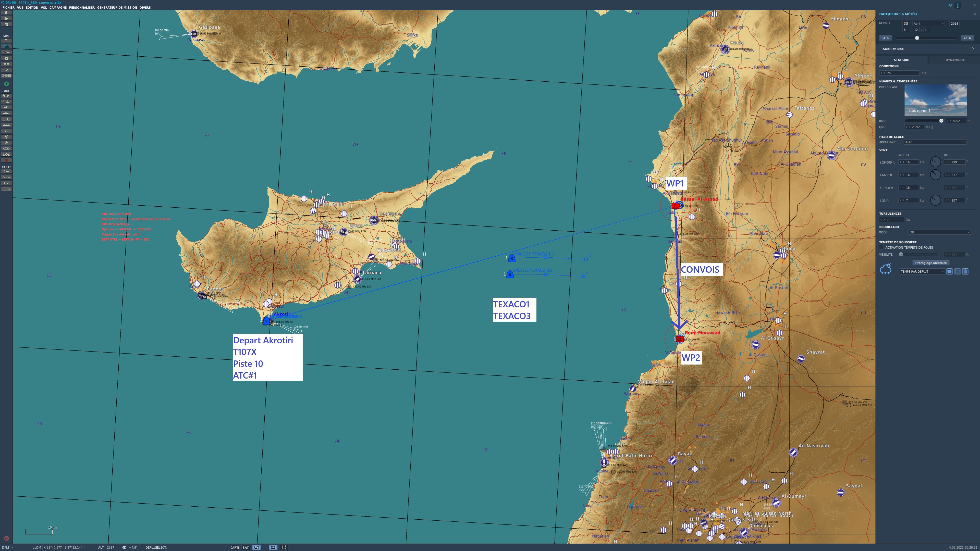Image resolution: width=980 pixels, height=551 pixels.
Task: Select the helicopter group placement tool
Action: pos(6,102)
